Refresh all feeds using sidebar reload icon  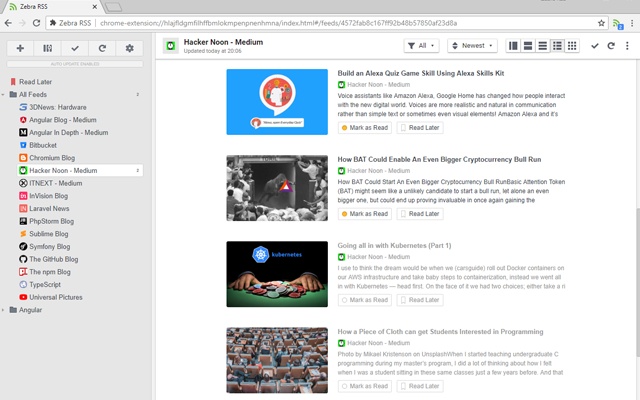click(102, 48)
